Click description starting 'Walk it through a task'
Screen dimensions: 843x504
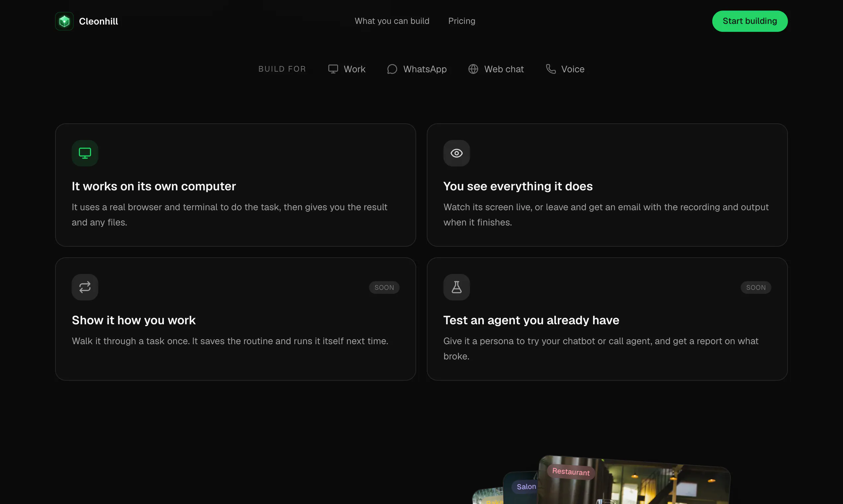230,341
